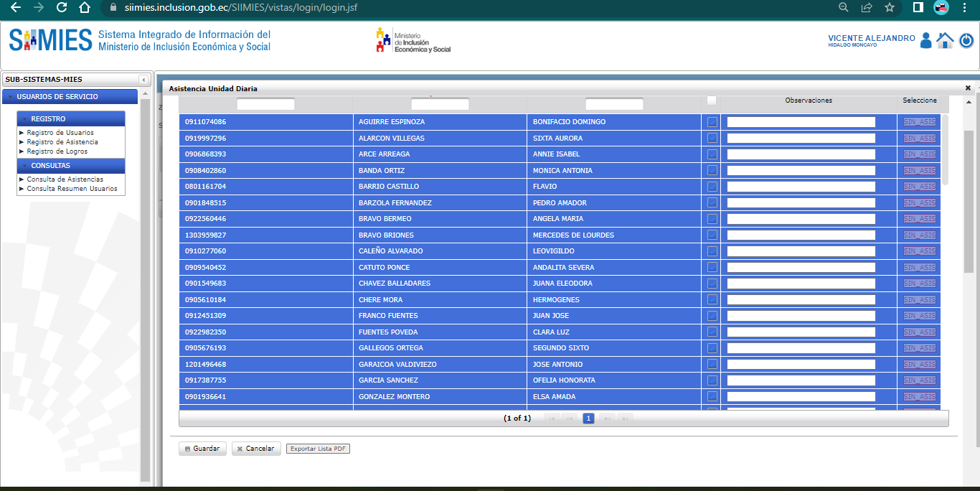980x491 pixels.
Task: Collapse the SUB-SISTEMAS-MIES side panel
Action: pos(143,80)
